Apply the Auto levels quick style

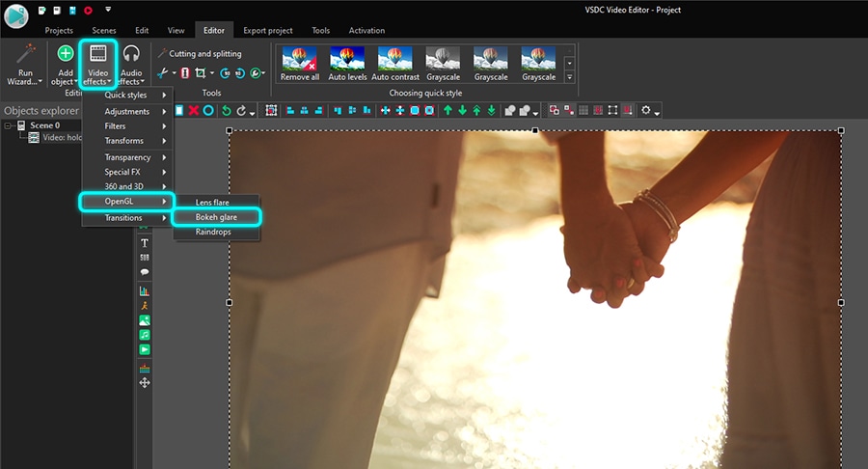coord(347,64)
